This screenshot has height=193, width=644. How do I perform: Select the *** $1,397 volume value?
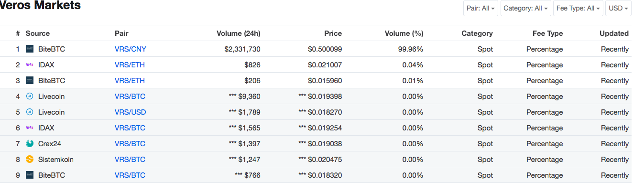pos(245,144)
